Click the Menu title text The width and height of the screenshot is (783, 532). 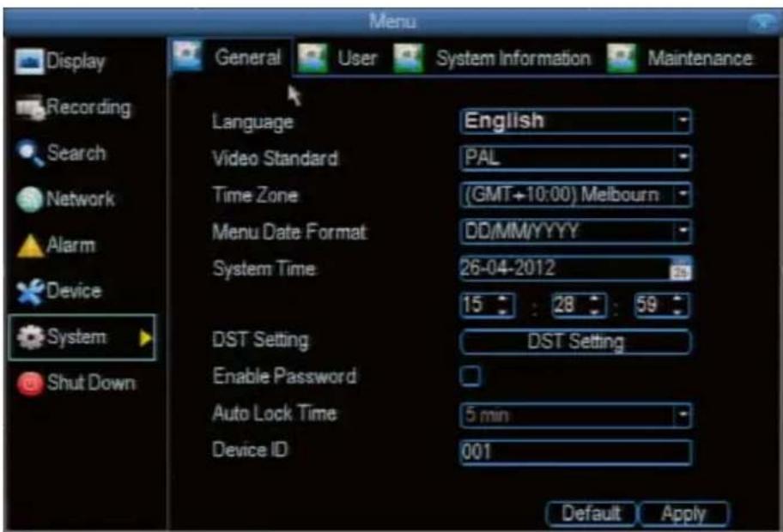(x=392, y=22)
